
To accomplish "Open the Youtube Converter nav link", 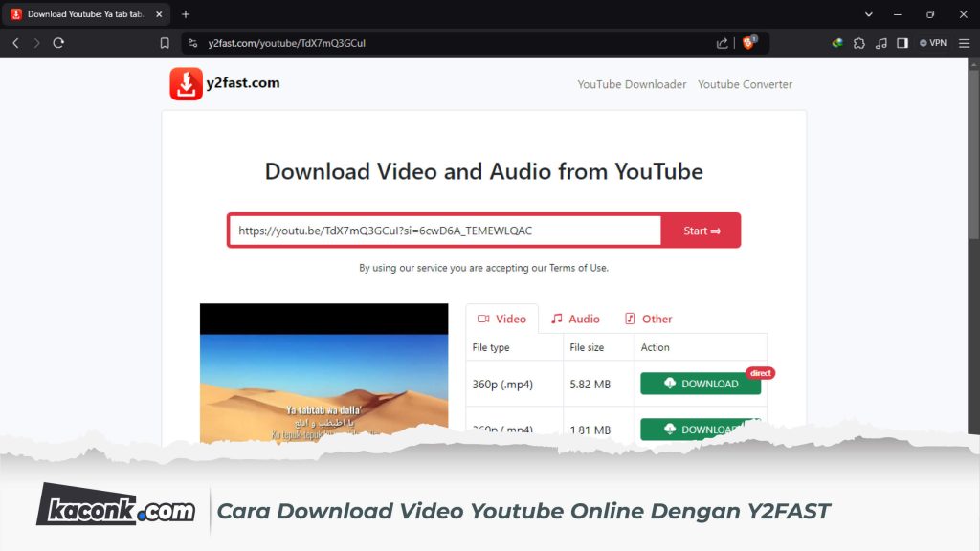I will pos(745,84).
